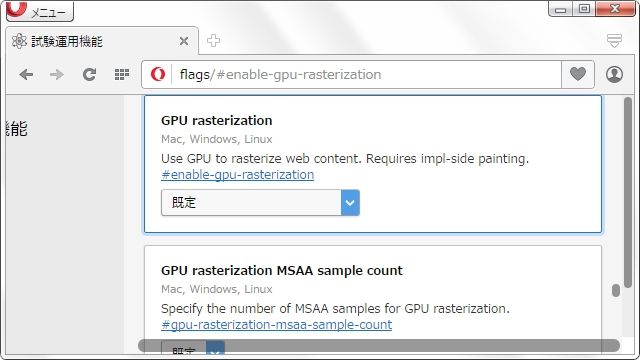Viewport: 640px width, 360px height.
Task: Close the 試験運用機能 tab
Action: point(184,41)
